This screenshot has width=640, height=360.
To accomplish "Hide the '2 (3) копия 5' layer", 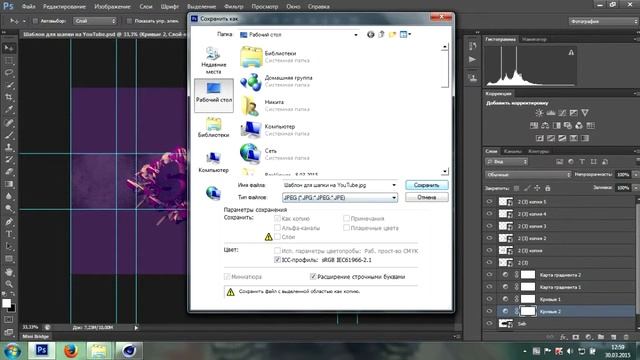I will click(489, 202).
